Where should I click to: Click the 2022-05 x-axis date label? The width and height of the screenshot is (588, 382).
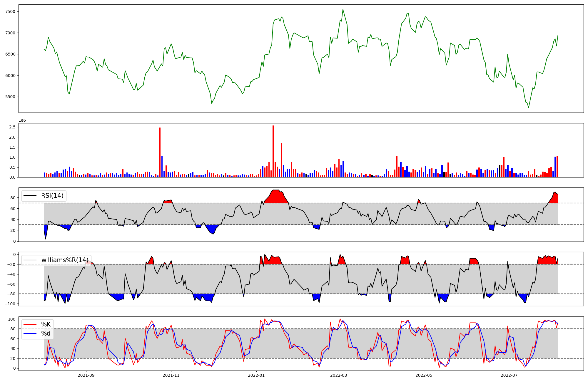424,375
